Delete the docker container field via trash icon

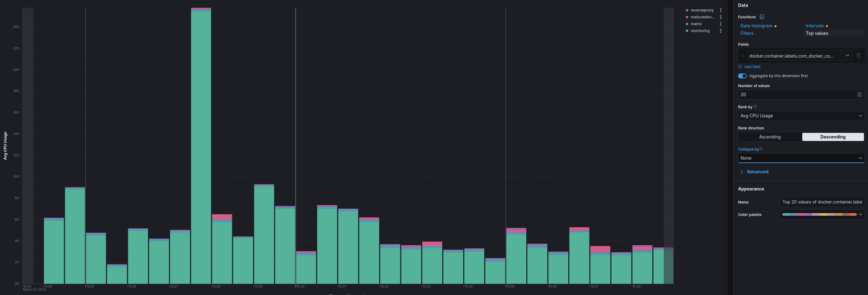click(x=858, y=56)
